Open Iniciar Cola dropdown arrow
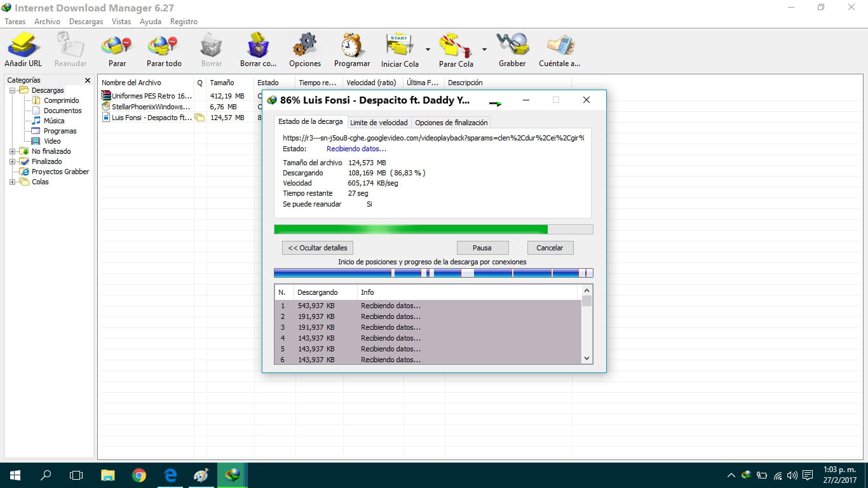Image resolution: width=868 pixels, height=488 pixels. (x=428, y=50)
